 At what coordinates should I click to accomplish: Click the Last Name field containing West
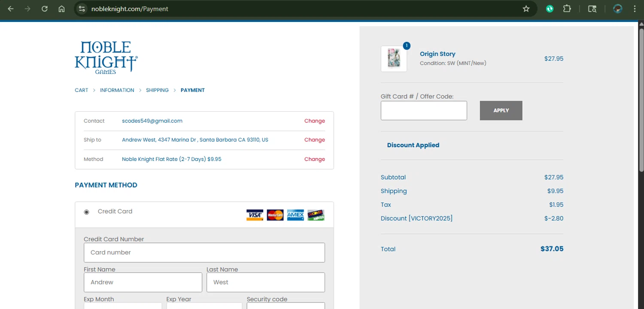pyautogui.click(x=266, y=282)
